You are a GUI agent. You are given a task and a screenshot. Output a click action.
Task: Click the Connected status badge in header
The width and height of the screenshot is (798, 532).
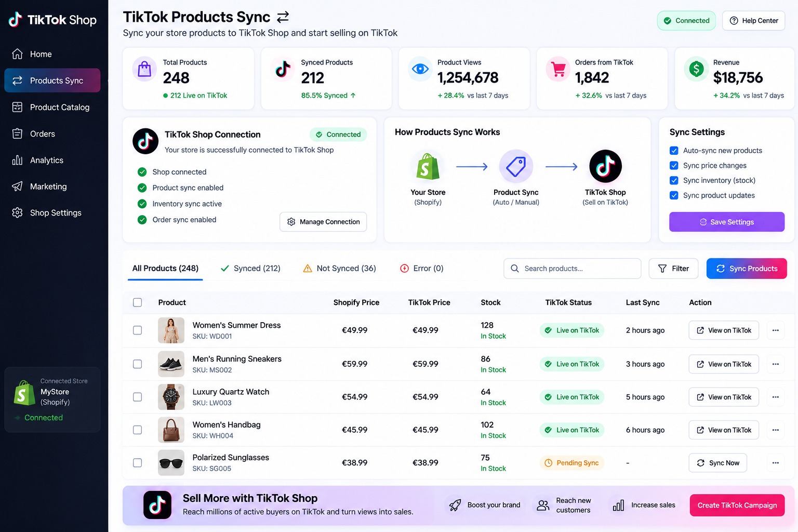[686, 21]
